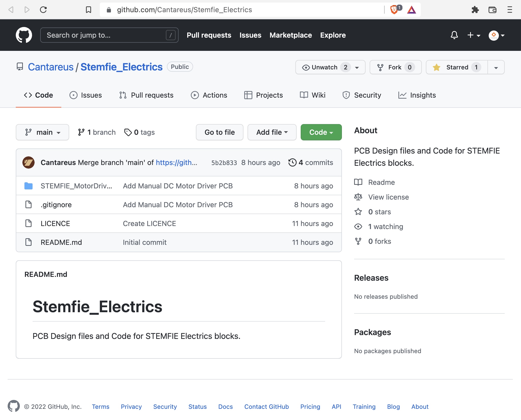Open the Terms footer link
Screen dimensions: 521x420
[100, 407]
